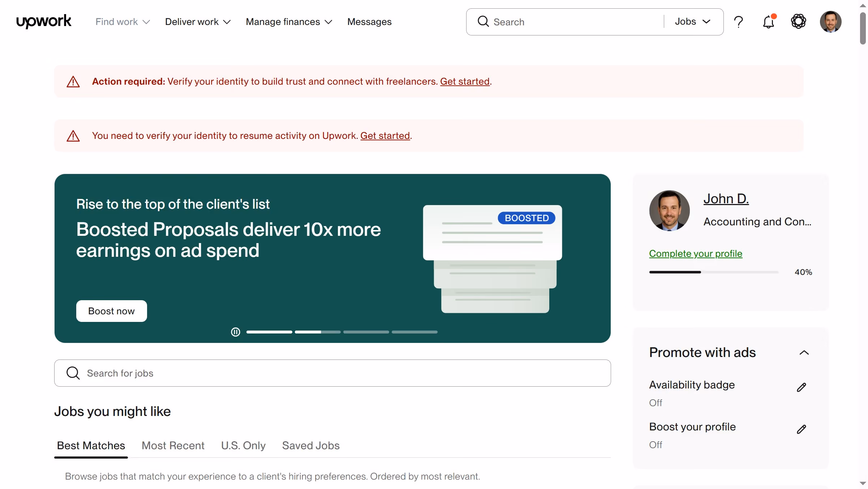
Task: Click Get started in the Action required alert
Action: click(465, 81)
